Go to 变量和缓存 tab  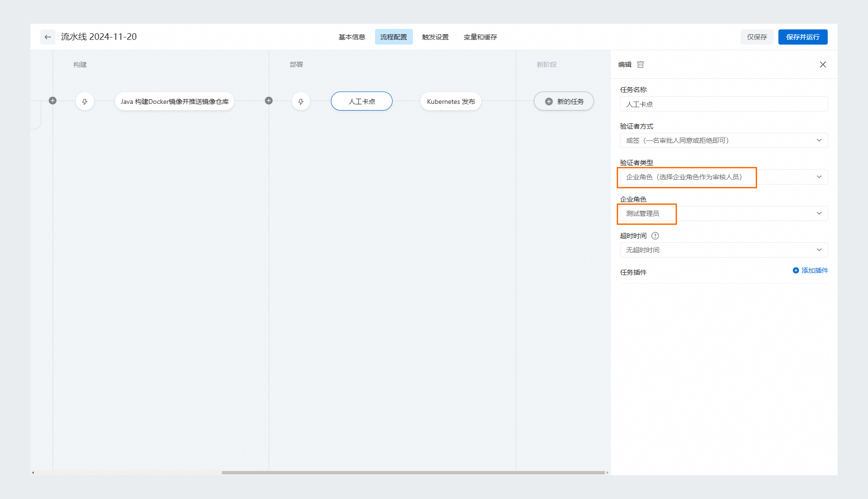click(480, 37)
